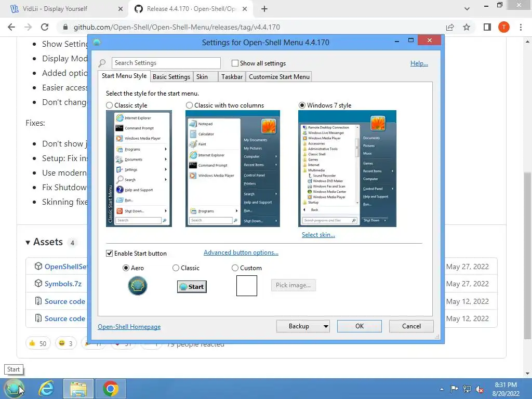532x399 pixels.
Task: Click the two-column classic preview image
Action: 233,169
